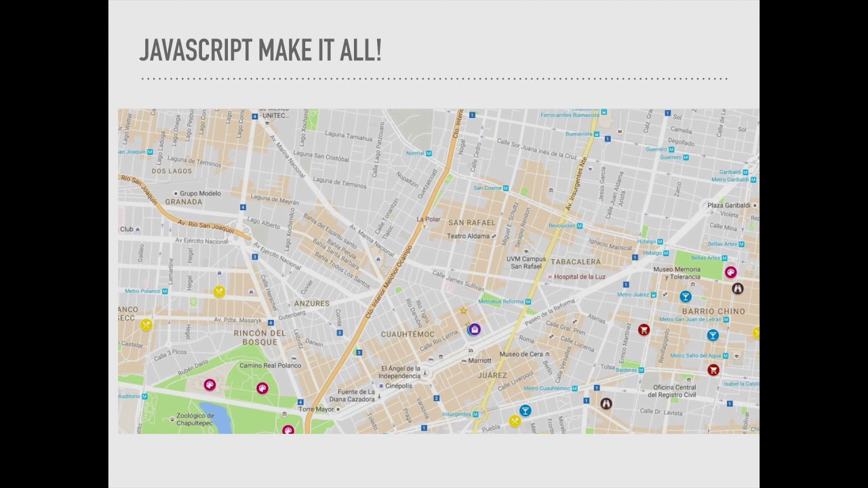Click the red shopping cart marker near Enrico Martínez
The height and width of the screenshot is (488, 868).
644,329
